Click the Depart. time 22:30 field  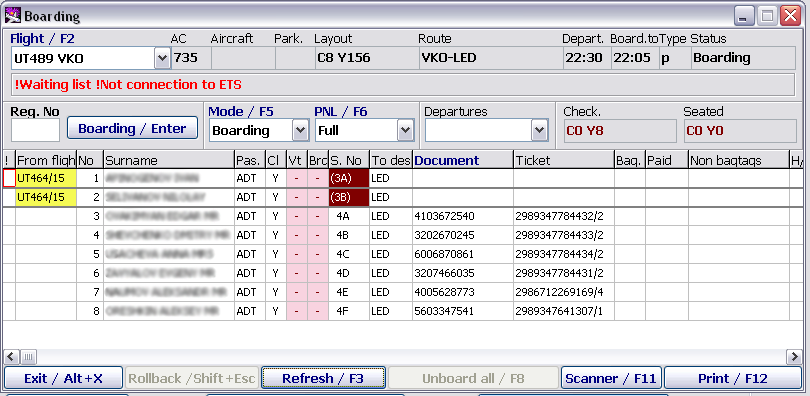(586, 58)
